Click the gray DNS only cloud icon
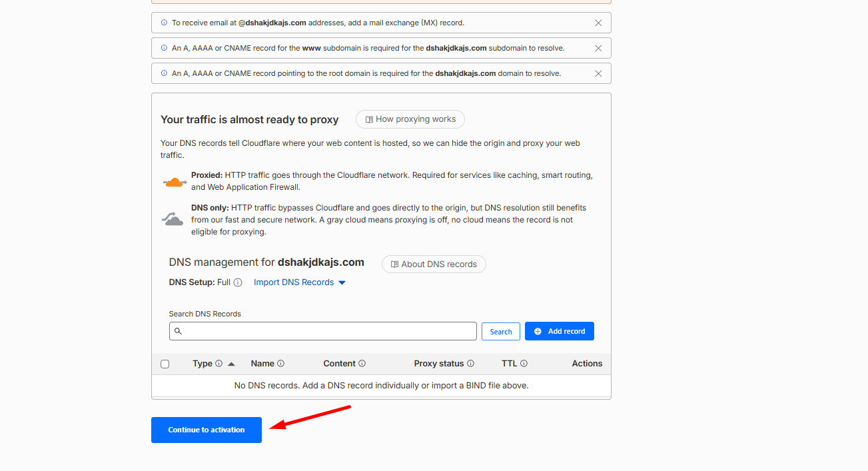868x471 pixels. (x=173, y=219)
